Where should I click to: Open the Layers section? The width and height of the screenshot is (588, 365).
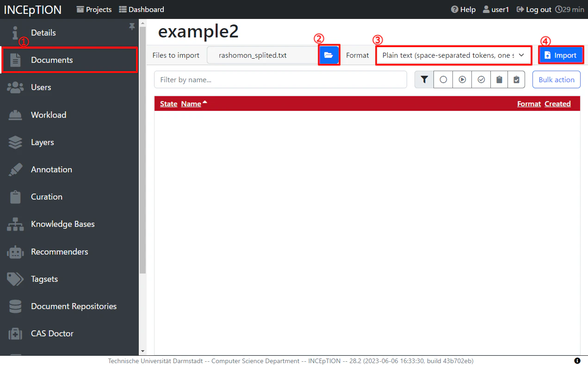tap(69, 142)
